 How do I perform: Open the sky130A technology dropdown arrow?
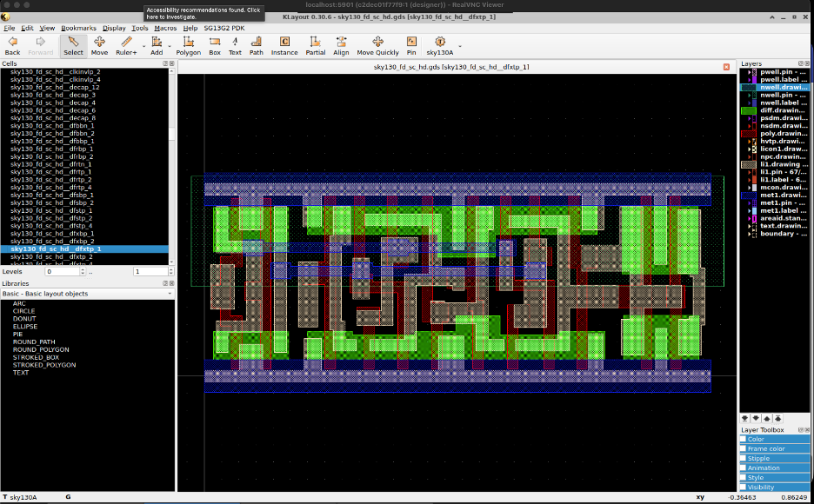(x=460, y=45)
